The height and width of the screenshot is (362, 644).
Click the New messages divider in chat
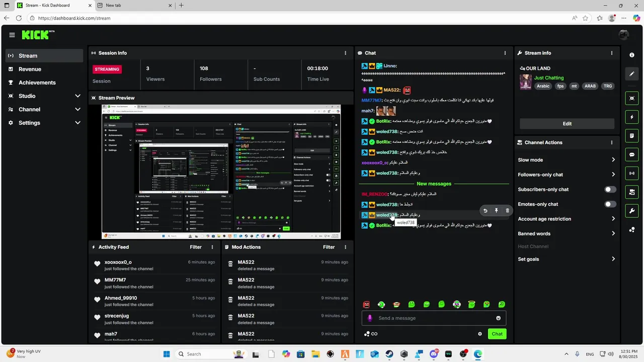[434, 184]
